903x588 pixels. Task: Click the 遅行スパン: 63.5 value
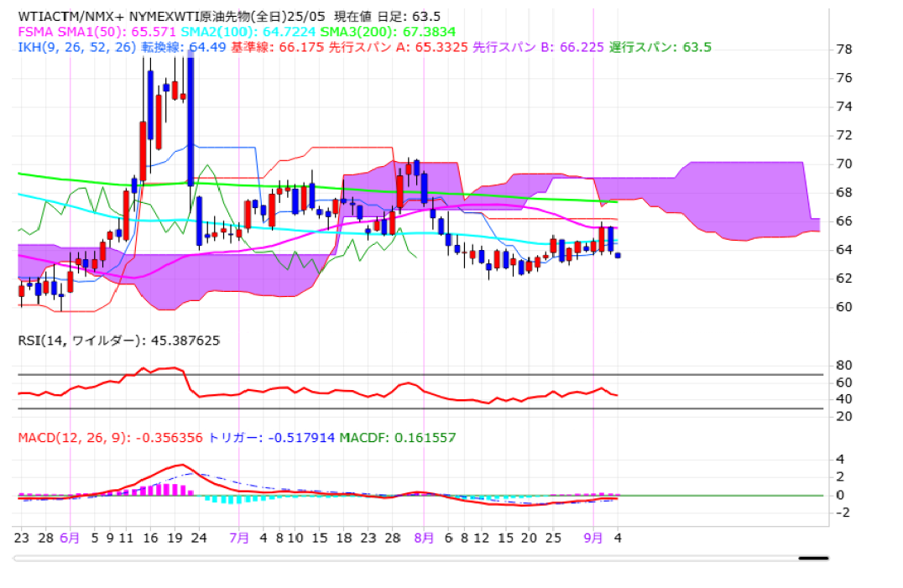pos(660,47)
